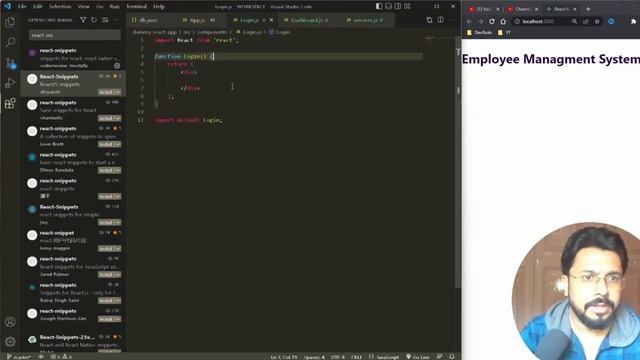
Task: Open the View menu
Action: pos(83,6)
